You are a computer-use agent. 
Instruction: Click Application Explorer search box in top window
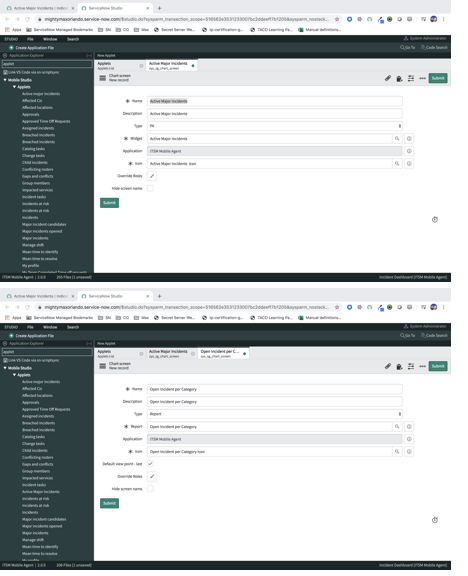point(47,64)
